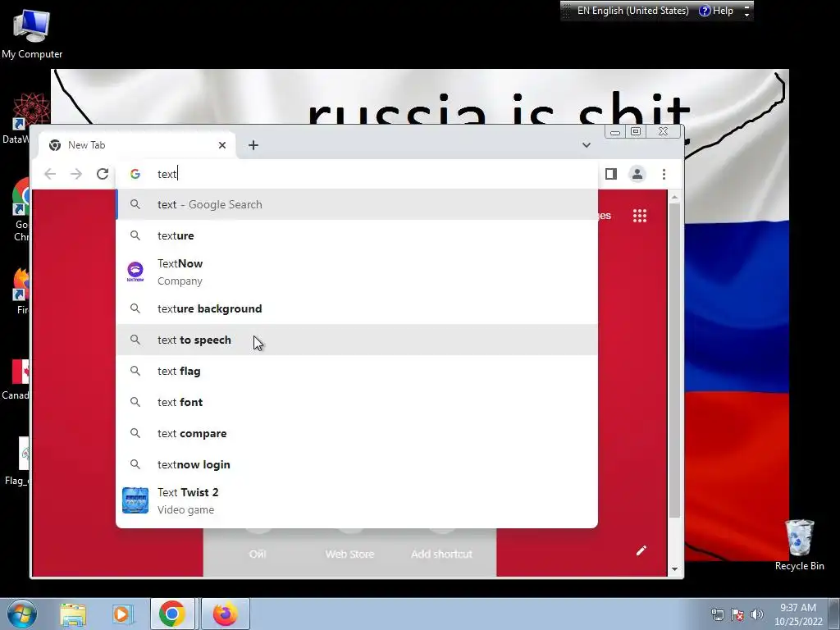The width and height of the screenshot is (840, 630).
Task: Click in the address bar with 'text'
Action: [x=357, y=174]
